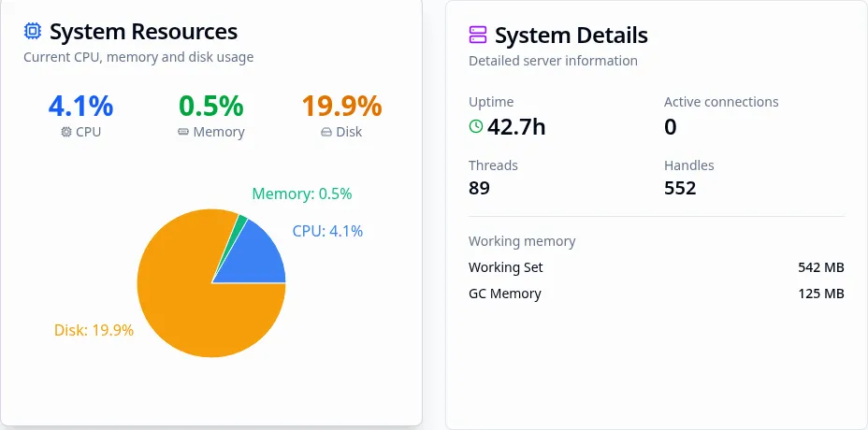Click the Disk caption under 19.9%
The height and width of the screenshot is (430, 868).
349,132
